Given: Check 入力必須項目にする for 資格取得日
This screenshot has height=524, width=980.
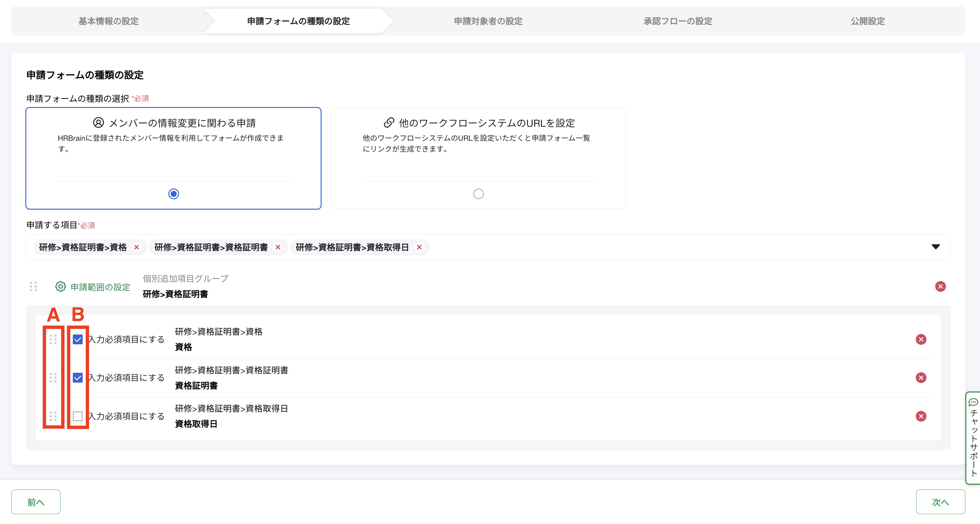Looking at the screenshot, I should [x=78, y=416].
